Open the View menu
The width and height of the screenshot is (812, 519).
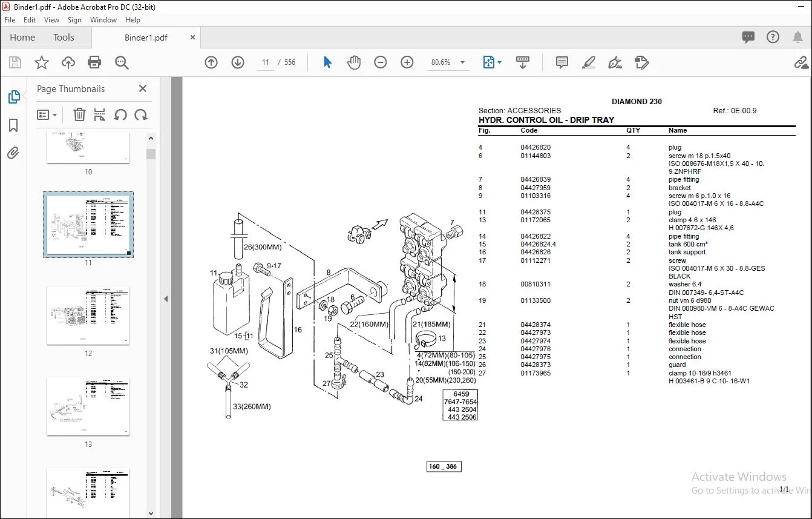click(x=52, y=20)
